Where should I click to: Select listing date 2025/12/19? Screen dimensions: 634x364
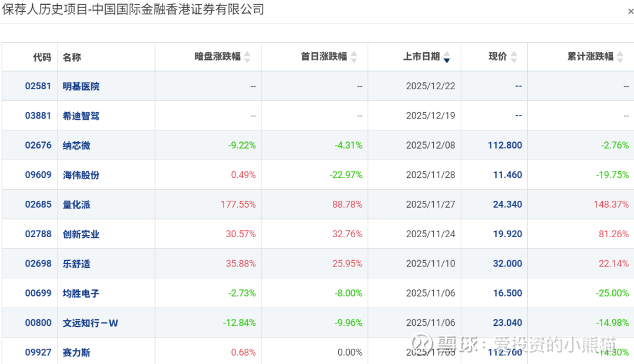[x=431, y=116]
